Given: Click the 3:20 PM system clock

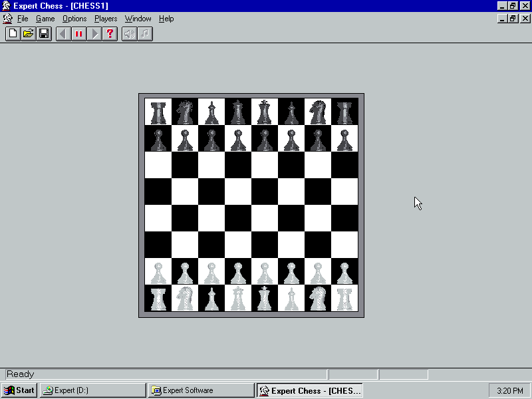Looking at the screenshot, I should (509, 391).
